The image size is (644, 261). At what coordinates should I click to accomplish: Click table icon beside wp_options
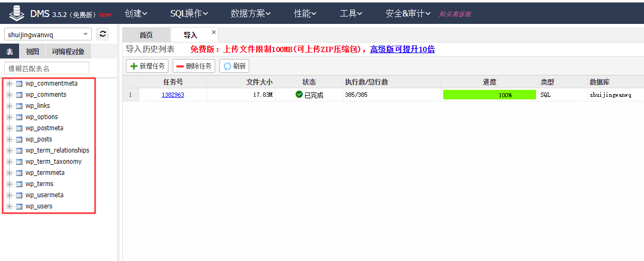click(x=19, y=117)
